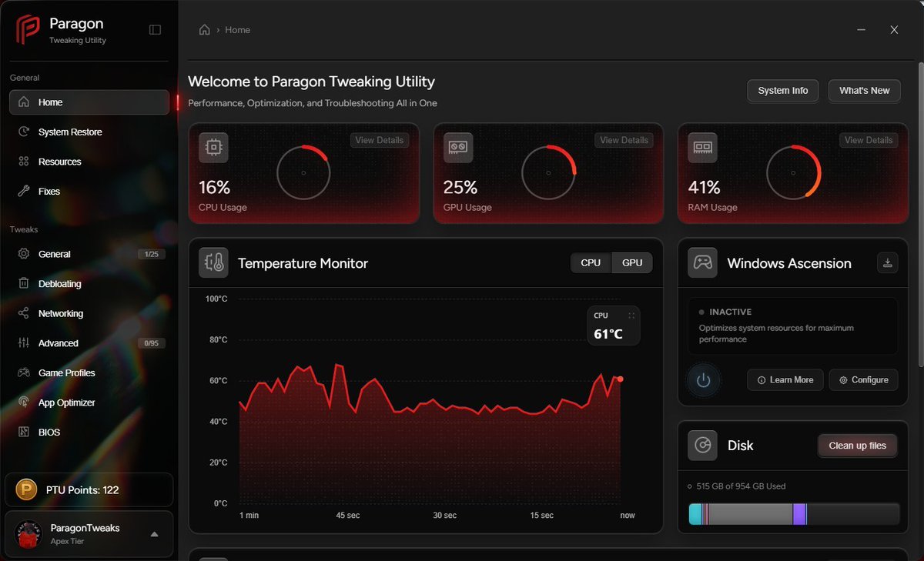Screen dimensions: 924x561
Task: Click Clean up files button
Action: click(857, 446)
